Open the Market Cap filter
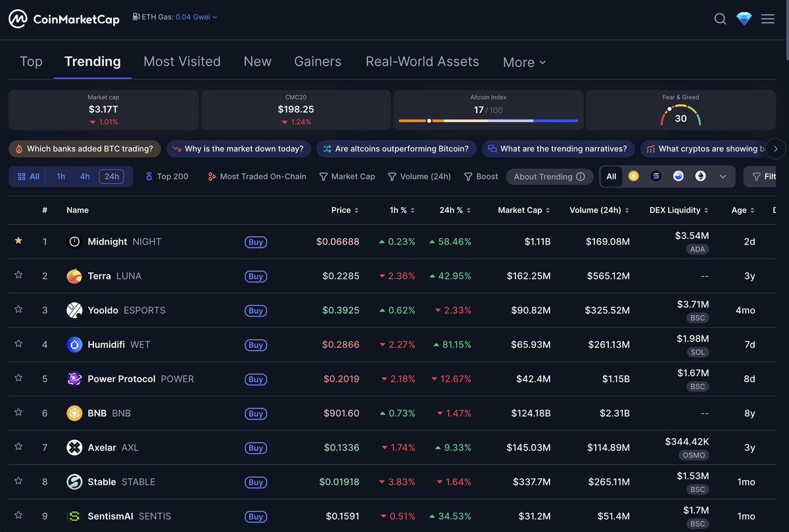The image size is (789, 532). (x=347, y=176)
